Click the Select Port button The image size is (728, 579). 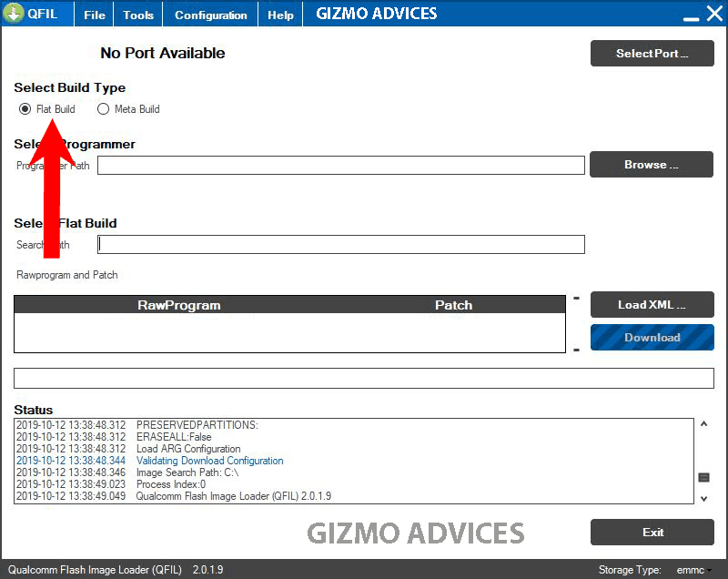pos(652,54)
